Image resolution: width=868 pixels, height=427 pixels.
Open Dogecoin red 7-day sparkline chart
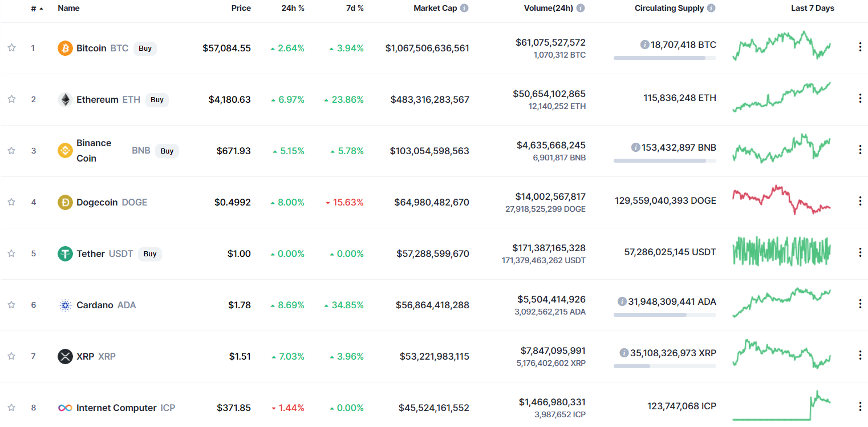coord(781,200)
